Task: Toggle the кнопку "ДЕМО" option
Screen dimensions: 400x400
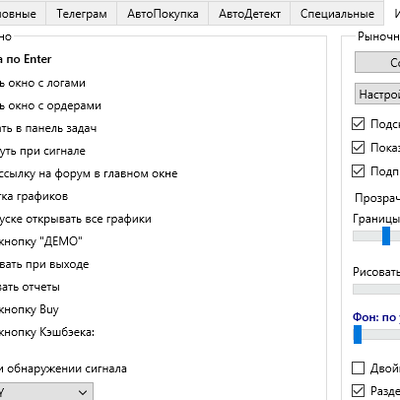Action: 41,241
